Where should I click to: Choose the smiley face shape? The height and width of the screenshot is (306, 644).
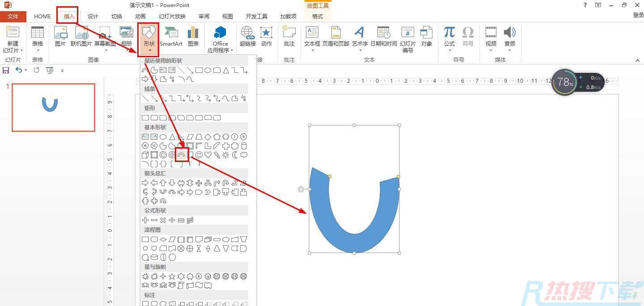(199, 155)
